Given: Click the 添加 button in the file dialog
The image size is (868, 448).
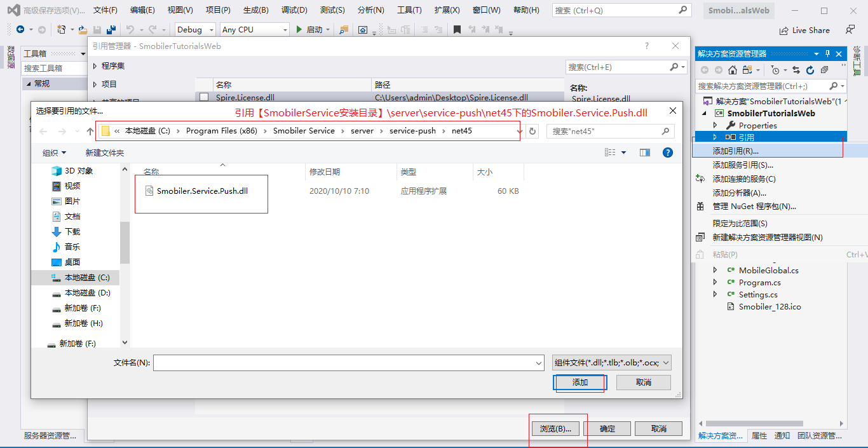Looking at the screenshot, I should [x=580, y=383].
